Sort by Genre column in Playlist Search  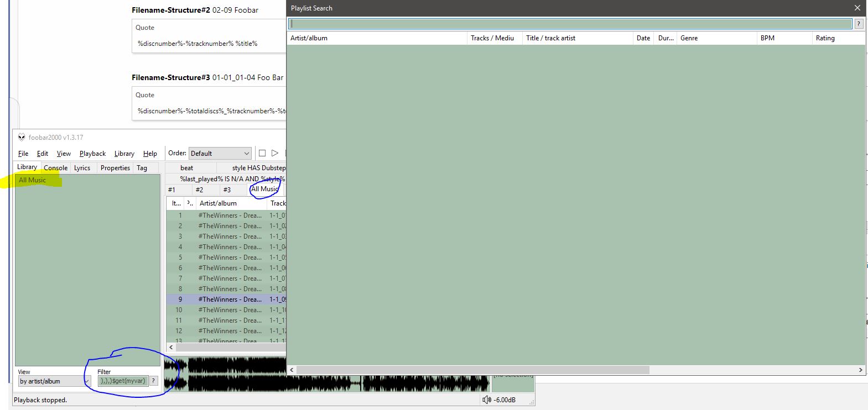tap(718, 38)
